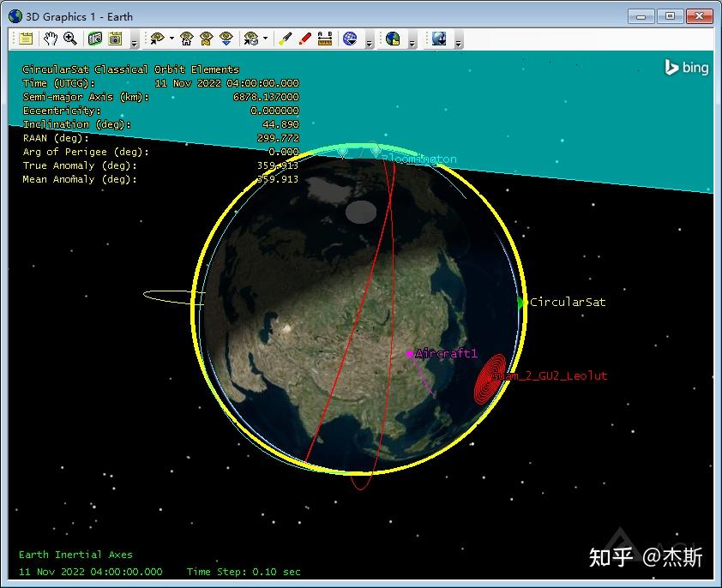722x588 pixels.
Task: Select the hand grab/pan tool
Action: point(51,39)
